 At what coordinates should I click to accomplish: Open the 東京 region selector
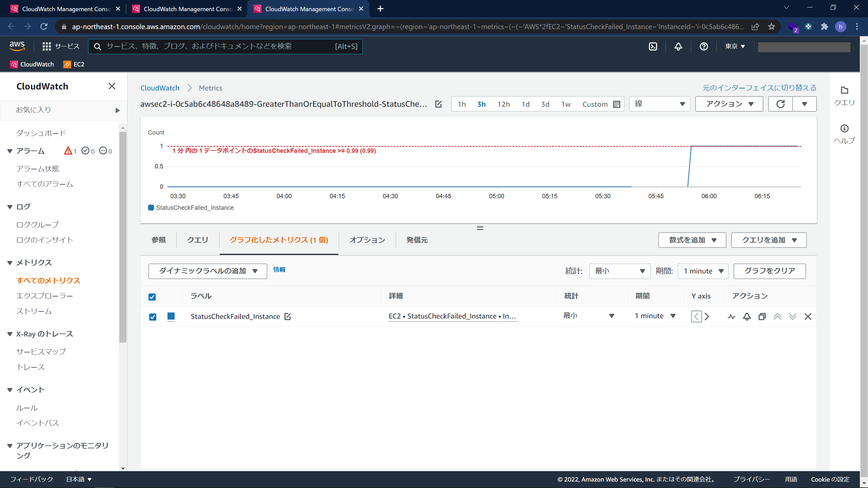point(735,46)
